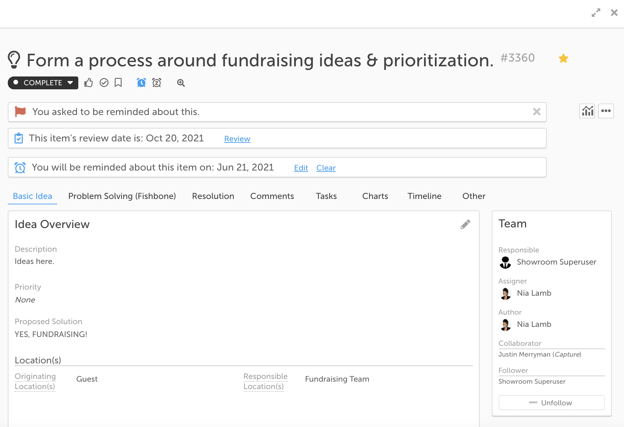The image size is (624, 427).
Task: Click the checkmark circle icon
Action: pyautogui.click(x=104, y=83)
